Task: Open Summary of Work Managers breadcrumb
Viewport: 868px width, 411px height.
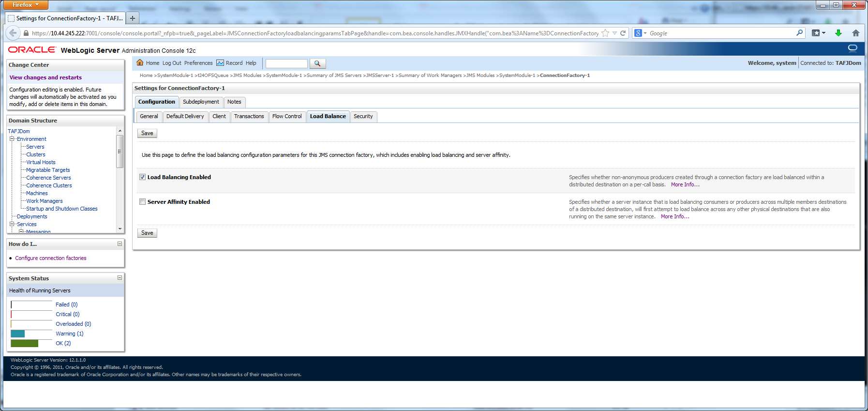Action: pos(430,76)
